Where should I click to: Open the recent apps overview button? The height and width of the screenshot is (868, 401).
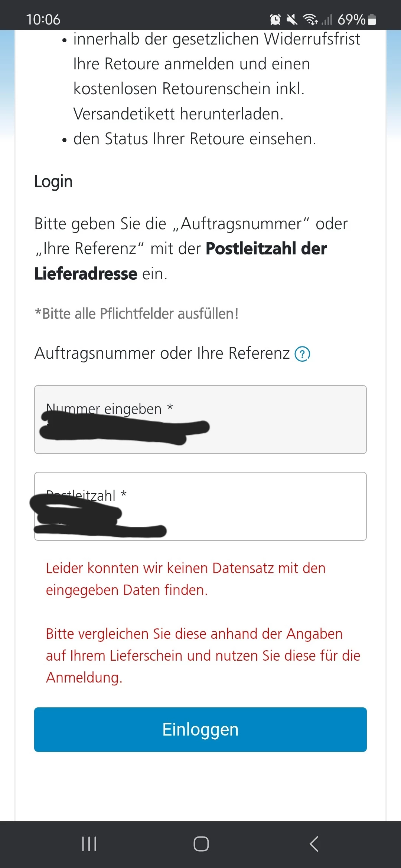(x=89, y=844)
